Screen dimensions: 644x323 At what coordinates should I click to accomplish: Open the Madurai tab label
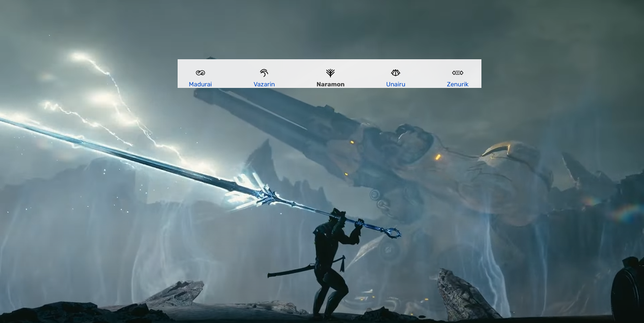[x=200, y=84]
